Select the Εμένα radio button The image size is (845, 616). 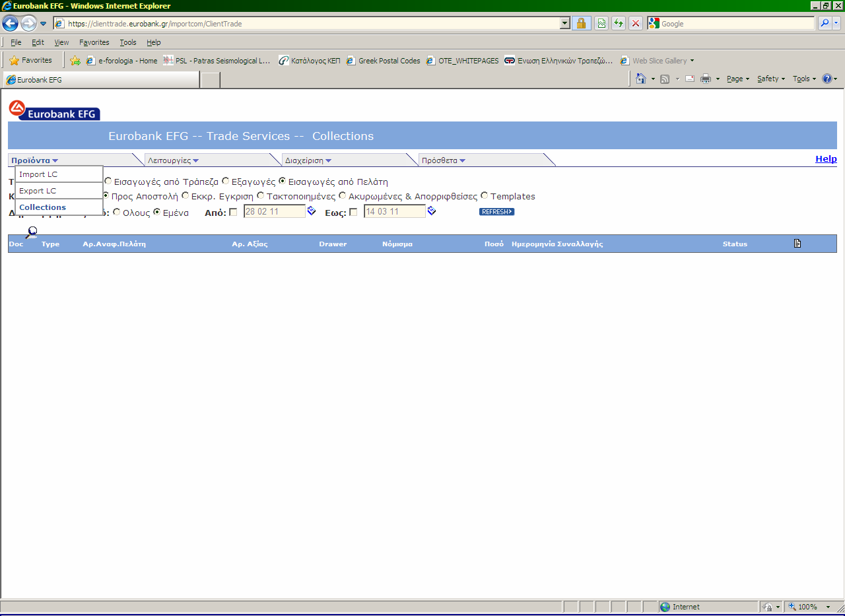pyautogui.click(x=157, y=212)
